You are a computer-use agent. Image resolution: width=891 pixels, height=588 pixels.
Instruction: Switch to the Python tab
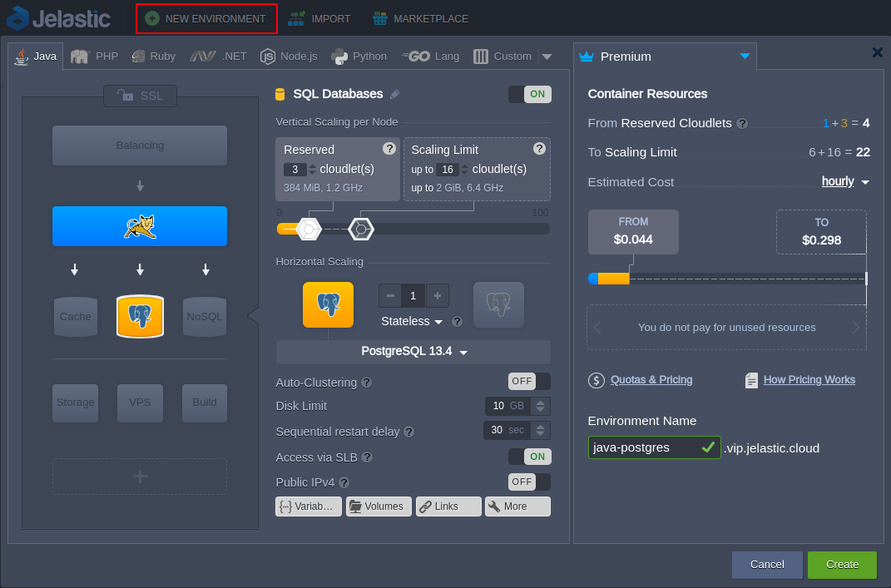359,57
